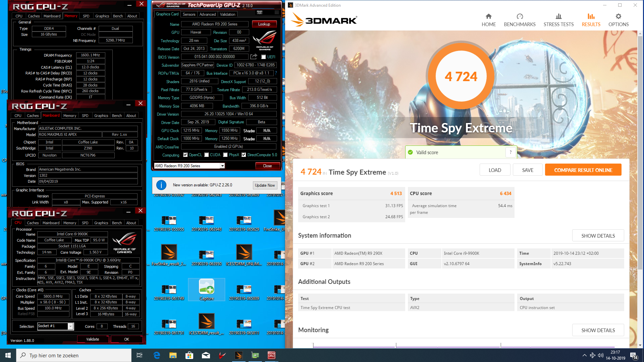Click the red Close button in GPU-Z

(267, 166)
